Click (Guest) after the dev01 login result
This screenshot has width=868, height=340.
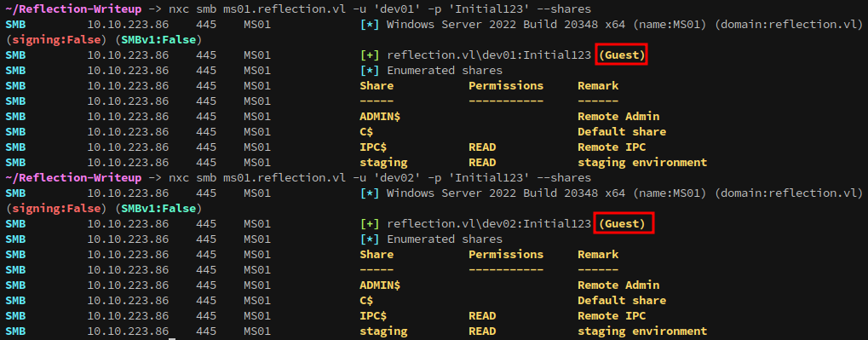622,55
